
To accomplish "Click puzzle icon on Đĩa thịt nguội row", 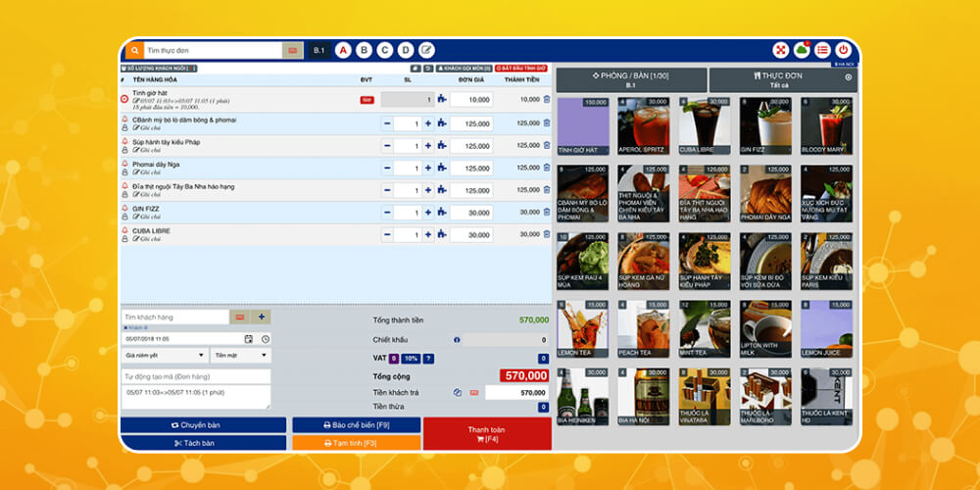I will pyautogui.click(x=442, y=190).
